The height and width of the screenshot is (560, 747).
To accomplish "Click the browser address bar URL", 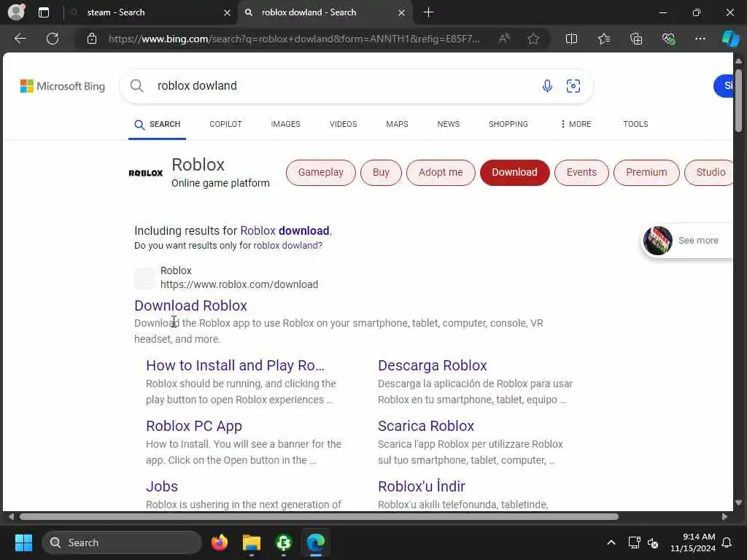I will coord(294,39).
